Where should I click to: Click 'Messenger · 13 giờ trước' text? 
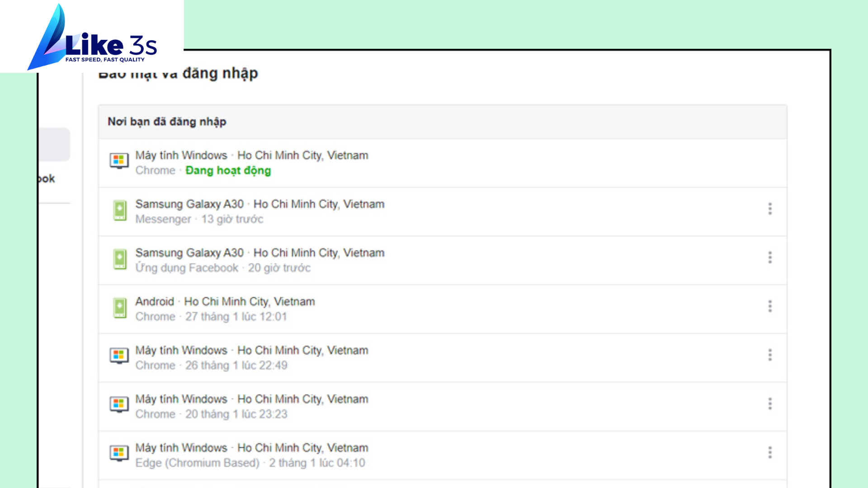199,219
